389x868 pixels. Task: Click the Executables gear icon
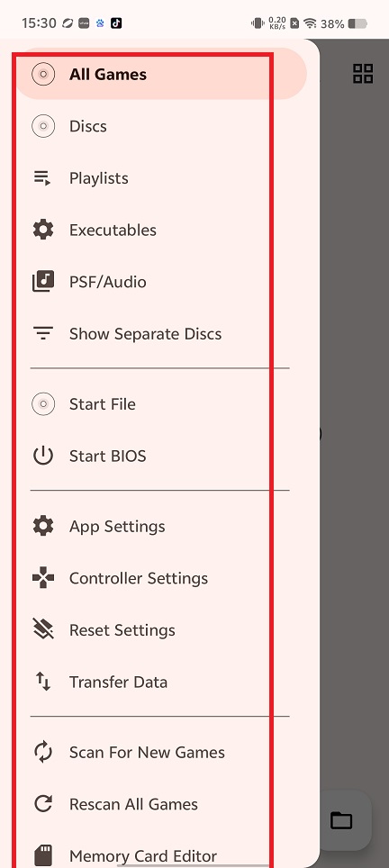click(43, 230)
